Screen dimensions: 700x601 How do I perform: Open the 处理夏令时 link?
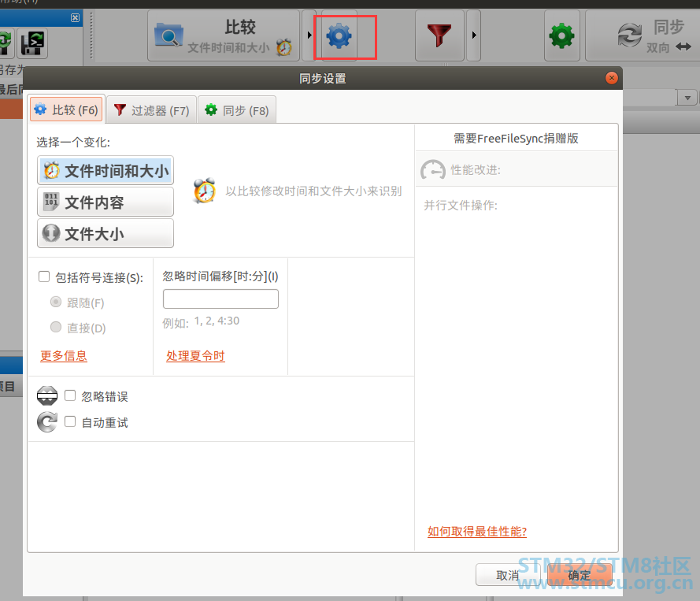pyautogui.click(x=195, y=355)
